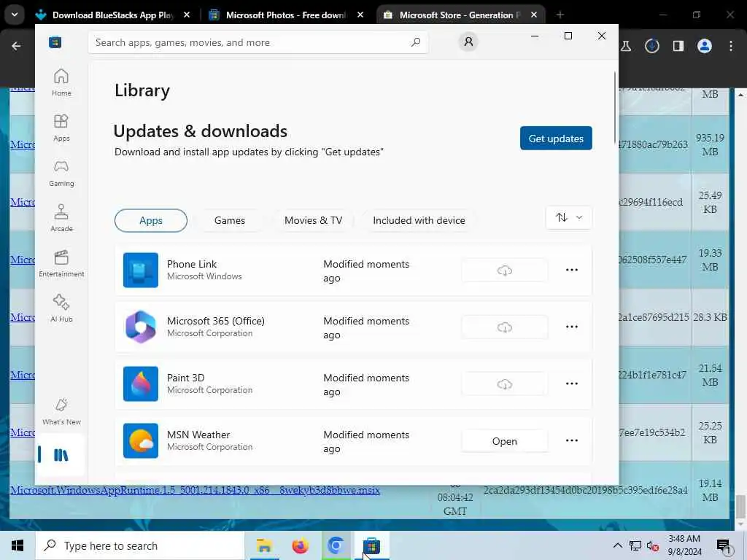Open Chrome three-dot menu

click(x=731, y=46)
